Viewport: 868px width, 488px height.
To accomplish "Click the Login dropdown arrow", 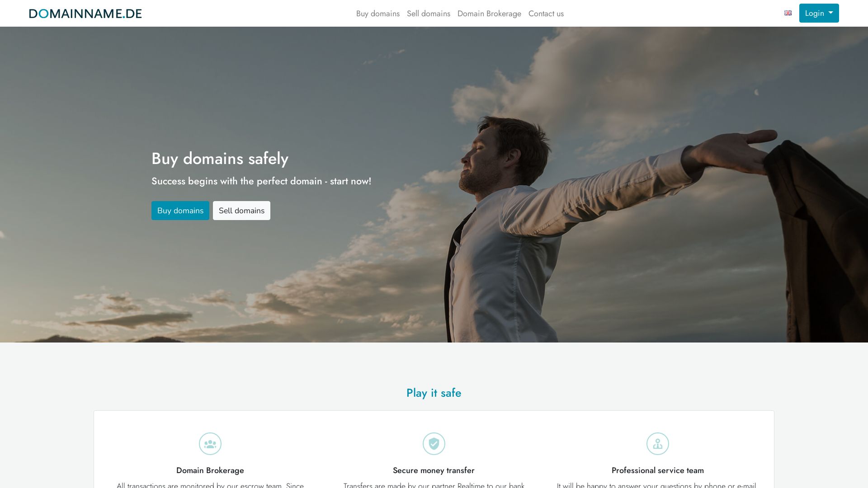I will [x=830, y=13].
